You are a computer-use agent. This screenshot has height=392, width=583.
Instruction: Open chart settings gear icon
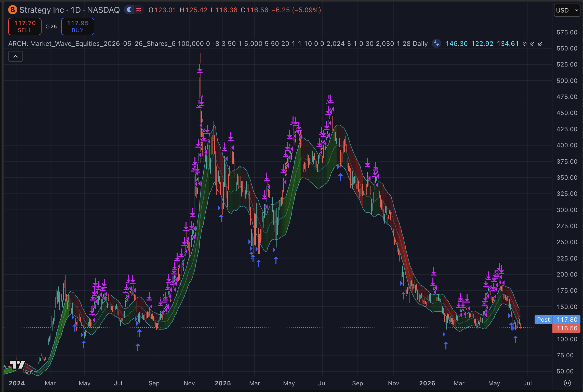[x=567, y=383]
